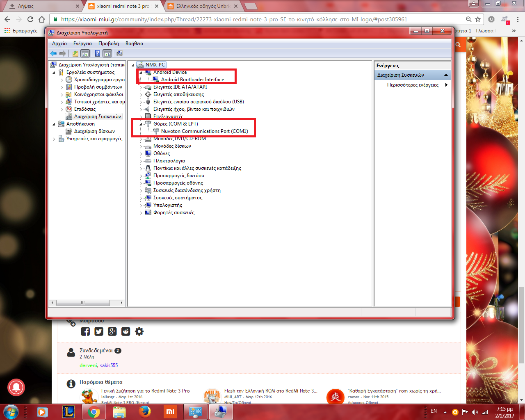
Task: Collapse the NMX-PC root node
Action: pos(133,65)
